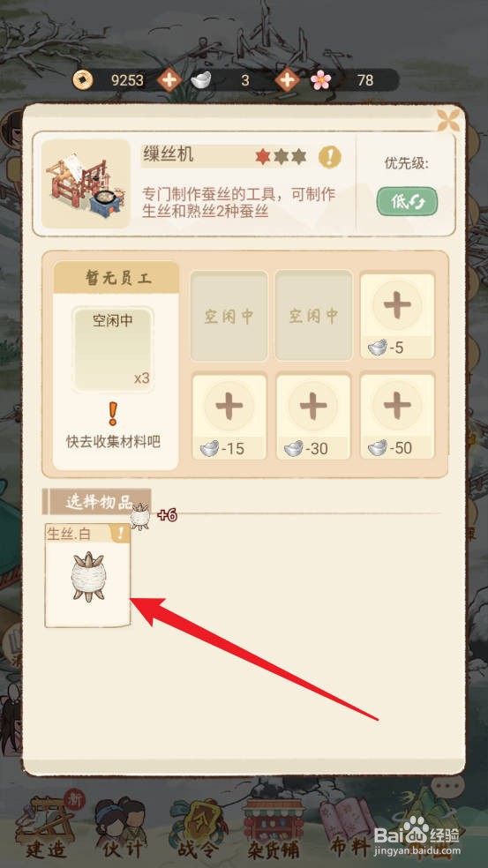Click the peach blossom currency icon
Screen dimensions: 488x868
coord(320,80)
